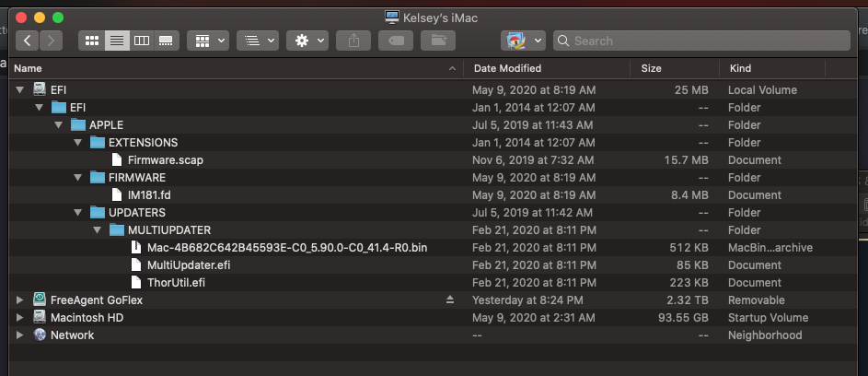Select the IM181.fd document icon
Screen dimensions: 868x376
(x=116, y=194)
